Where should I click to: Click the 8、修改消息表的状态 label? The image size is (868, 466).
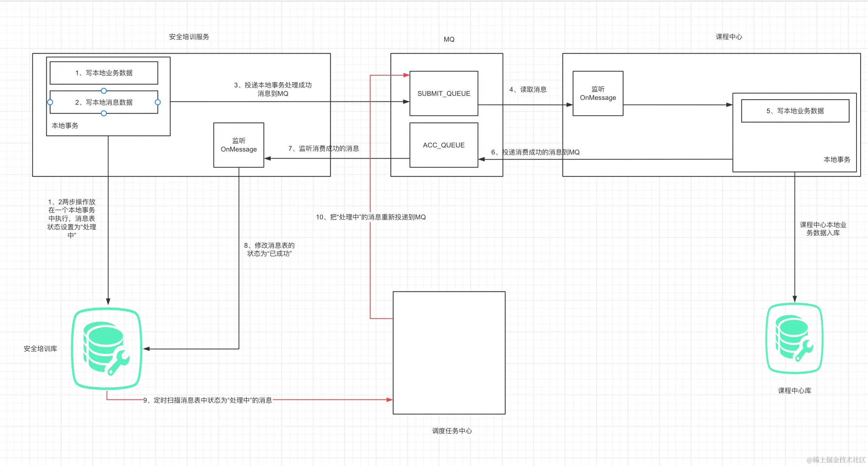(269, 249)
